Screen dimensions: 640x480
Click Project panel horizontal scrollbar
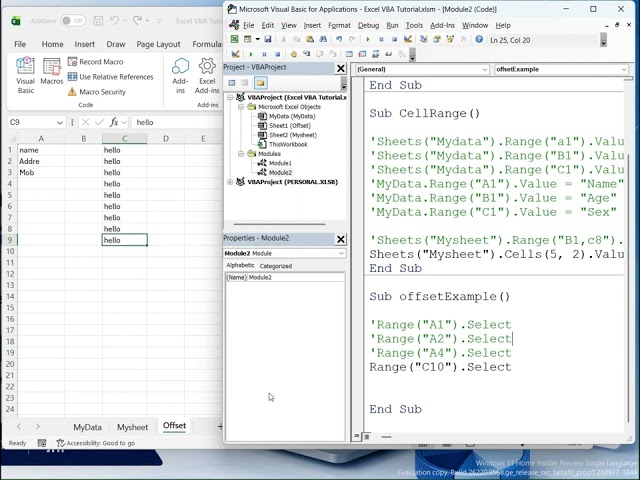click(280, 224)
